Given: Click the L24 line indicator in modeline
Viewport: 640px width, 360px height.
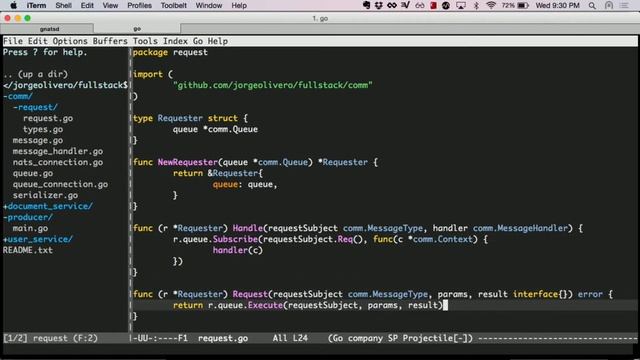Looking at the screenshot, I should pos(300,338).
